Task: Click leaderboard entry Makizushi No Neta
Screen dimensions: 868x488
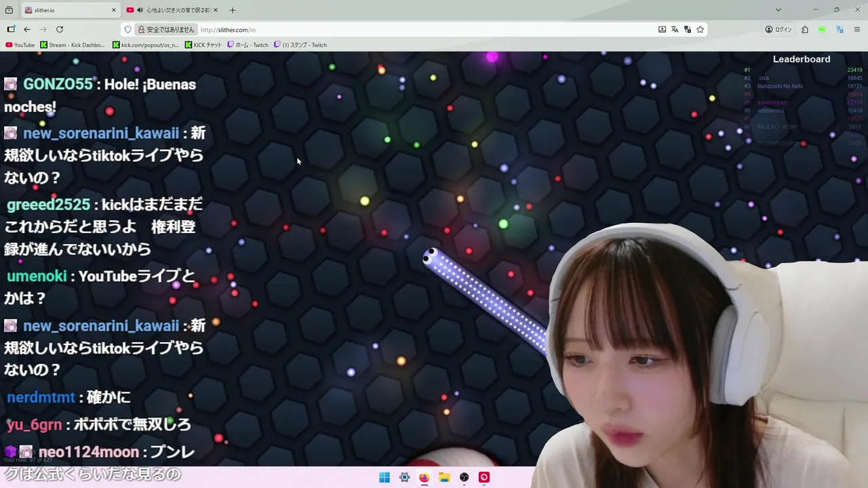Action: pos(780,86)
